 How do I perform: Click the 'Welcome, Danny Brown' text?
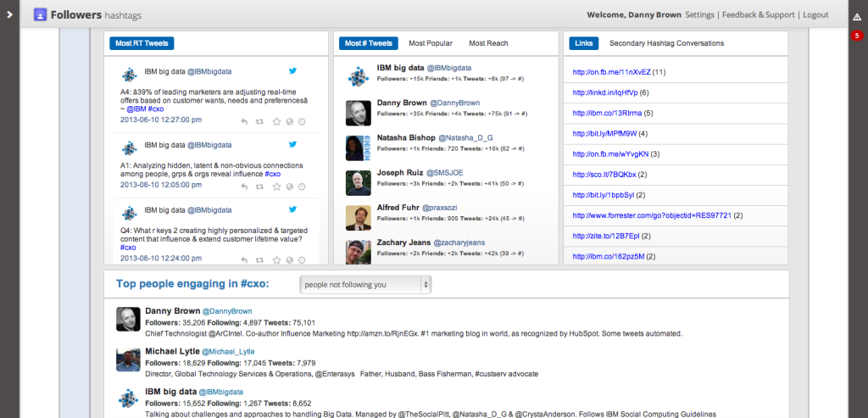pos(634,15)
